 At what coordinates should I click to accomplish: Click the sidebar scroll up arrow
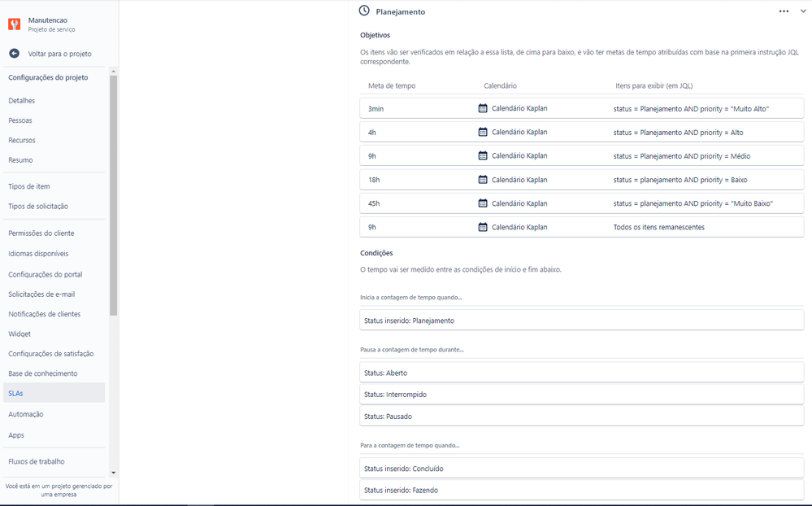click(114, 72)
